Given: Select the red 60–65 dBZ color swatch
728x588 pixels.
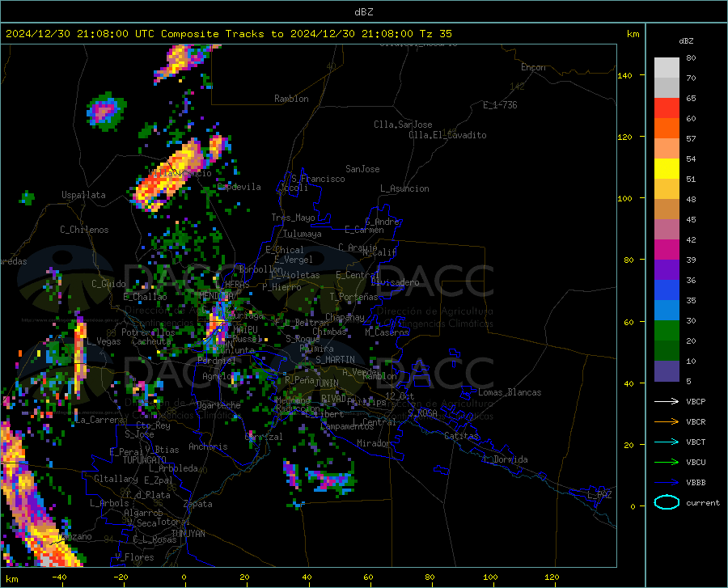Looking at the screenshot, I should (x=667, y=108).
